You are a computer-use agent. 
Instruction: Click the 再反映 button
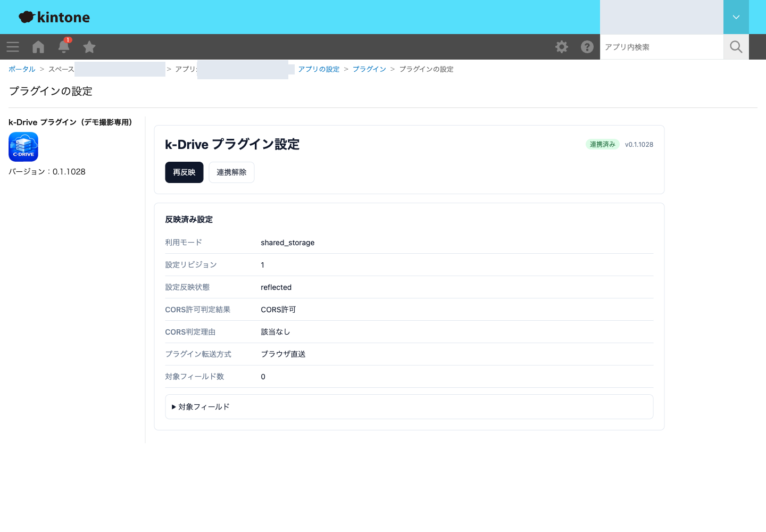tap(184, 172)
